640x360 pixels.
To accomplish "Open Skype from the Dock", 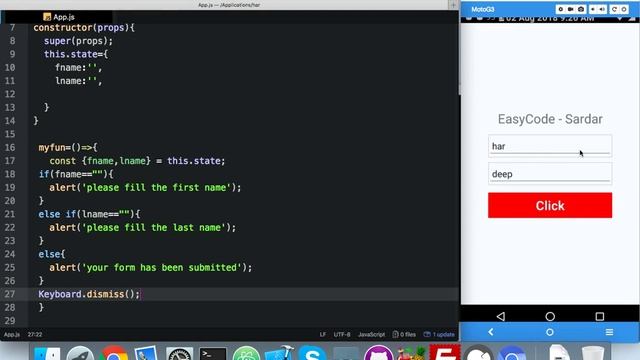I will tap(312, 353).
